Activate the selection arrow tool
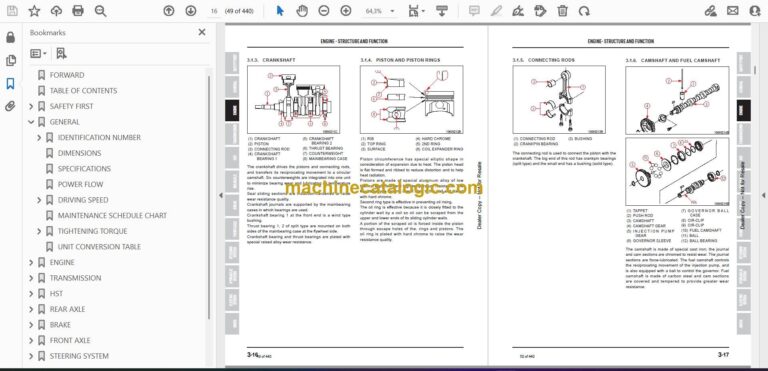 (280, 11)
